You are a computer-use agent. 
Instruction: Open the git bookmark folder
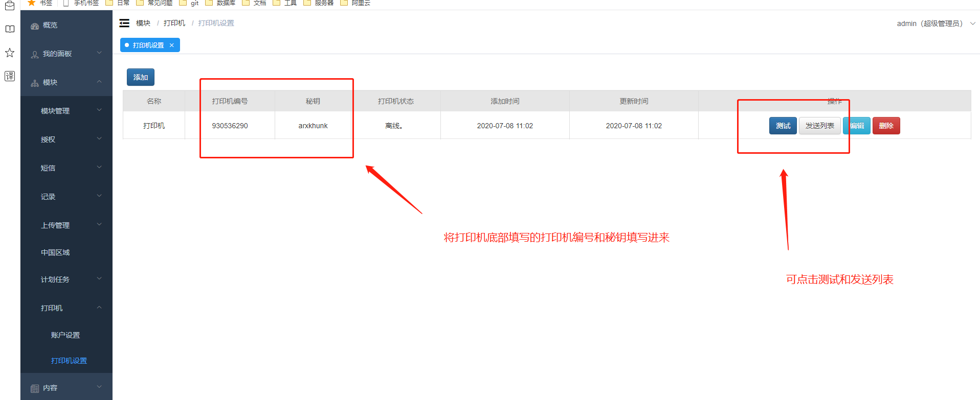click(x=189, y=3)
